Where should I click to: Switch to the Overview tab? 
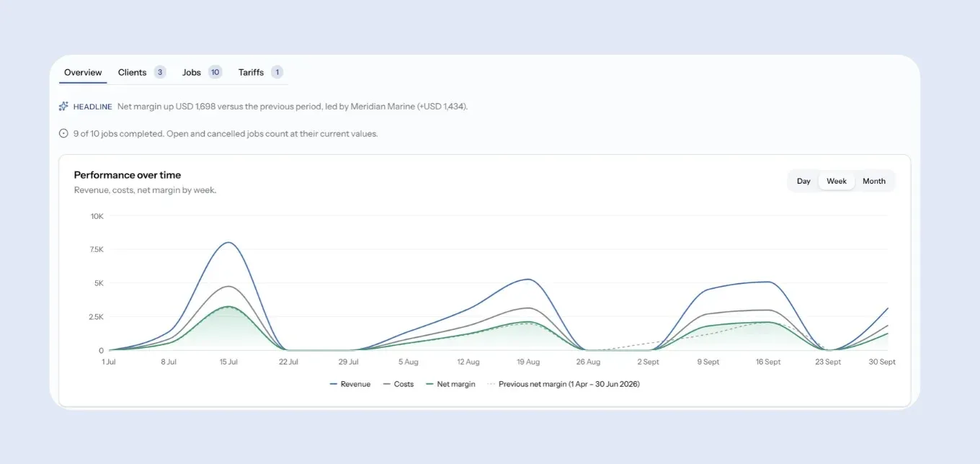(x=83, y=72)
